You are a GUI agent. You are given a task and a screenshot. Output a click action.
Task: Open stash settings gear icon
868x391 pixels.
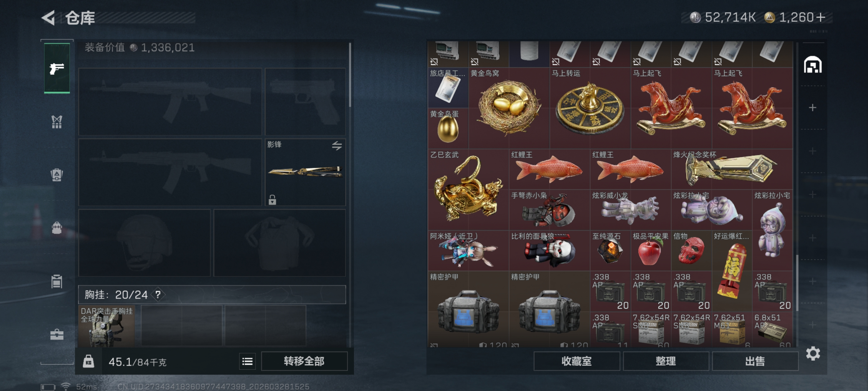pos(813,353)
